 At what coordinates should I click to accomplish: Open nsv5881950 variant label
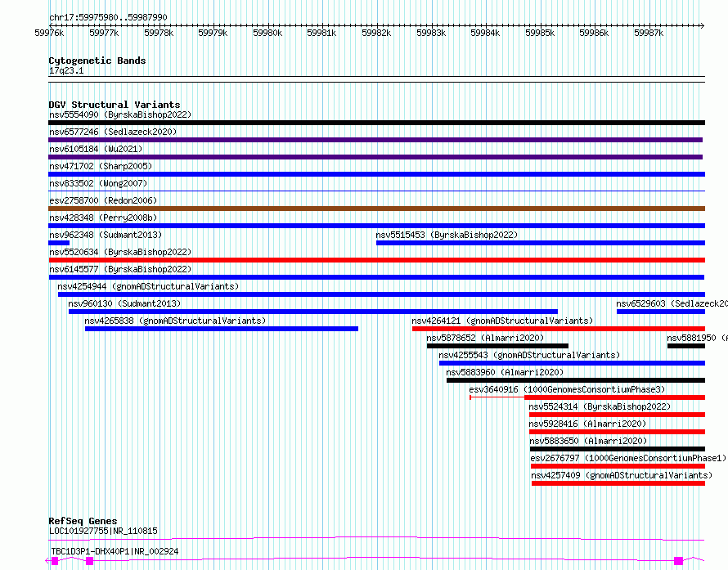pyautogui.click(x=698, y=338)
